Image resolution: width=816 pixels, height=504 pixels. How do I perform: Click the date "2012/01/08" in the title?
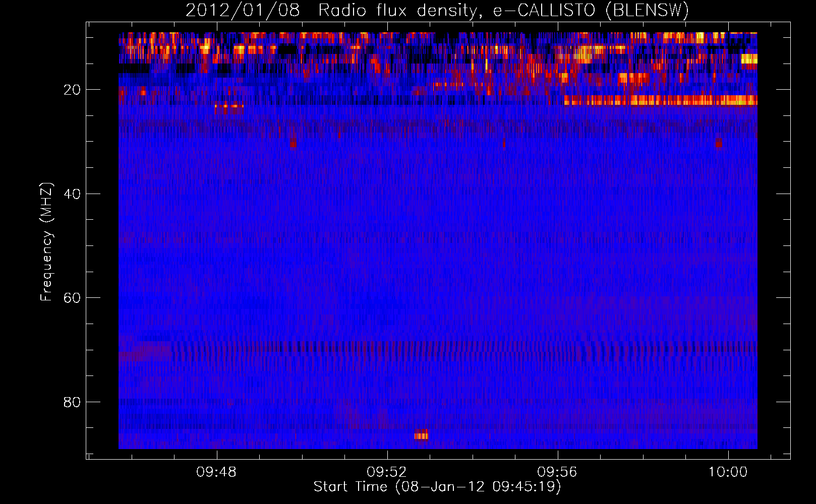pos(243,10)
